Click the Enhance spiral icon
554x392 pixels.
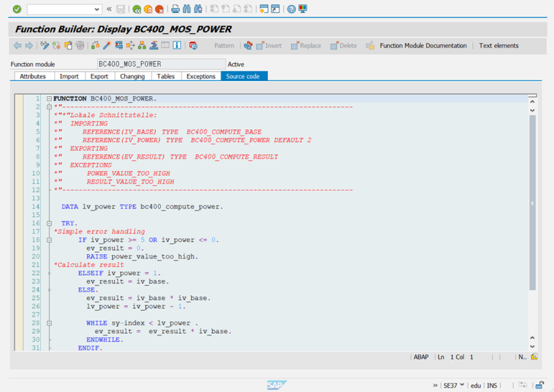pyautogui.click(x=80, y=45)
